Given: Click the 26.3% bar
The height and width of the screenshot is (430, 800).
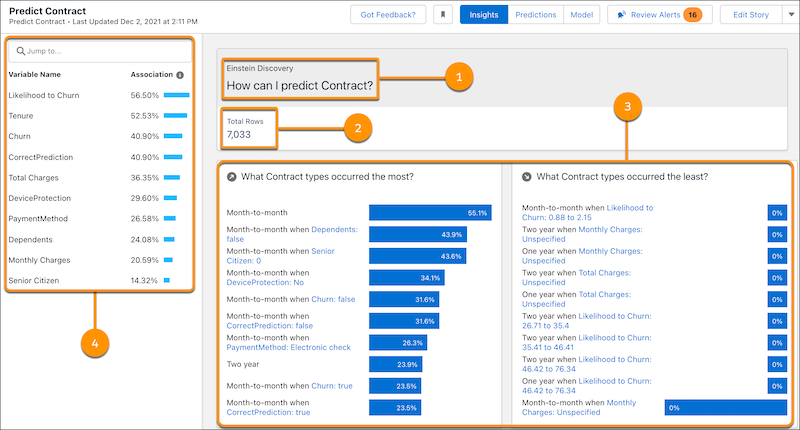Looking at the screenshot, I should [x=398, y=343].
